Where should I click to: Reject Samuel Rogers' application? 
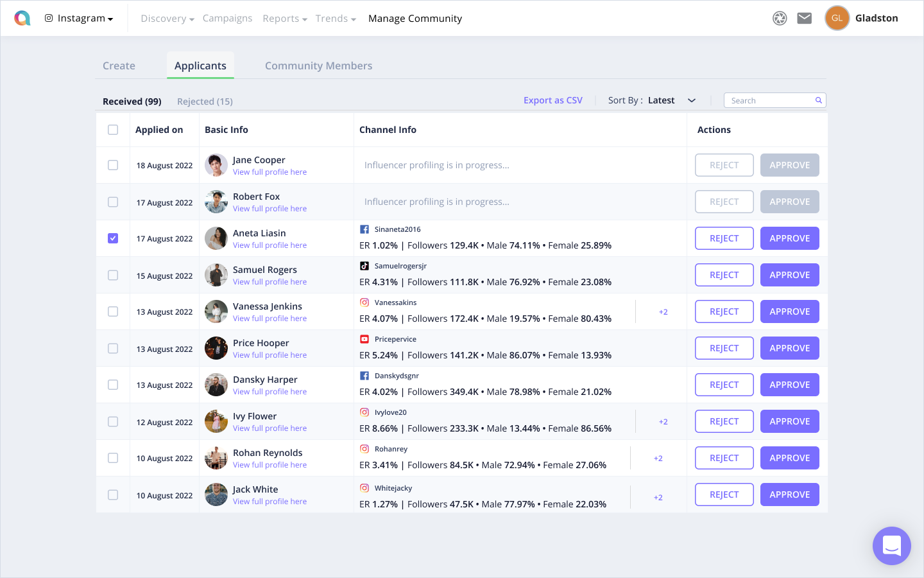(724, 275)
